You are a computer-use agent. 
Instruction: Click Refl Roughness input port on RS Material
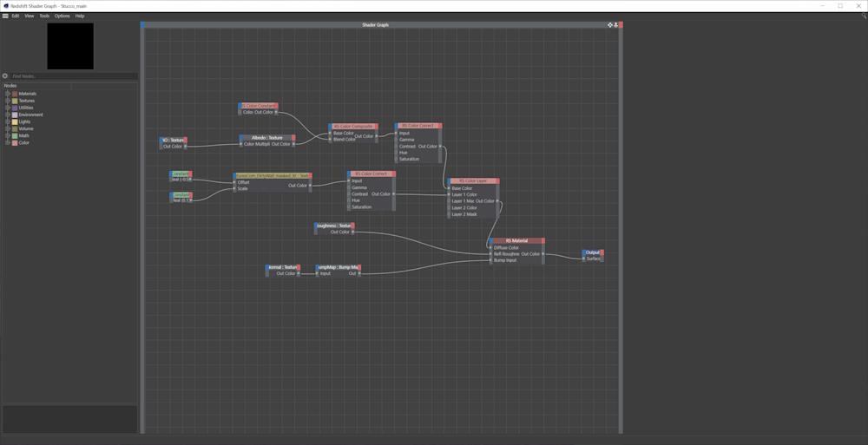coord(490,254)
